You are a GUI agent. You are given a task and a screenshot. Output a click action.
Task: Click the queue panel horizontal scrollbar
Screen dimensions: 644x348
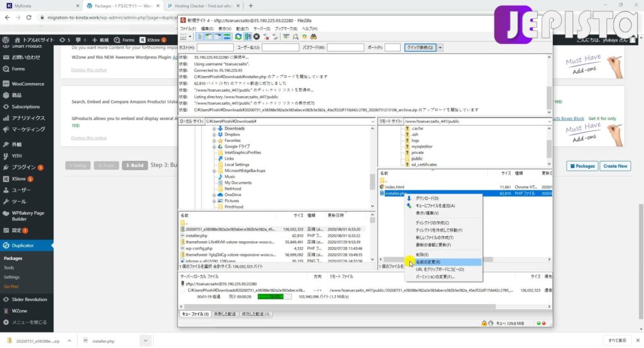[x=340, y=307]
